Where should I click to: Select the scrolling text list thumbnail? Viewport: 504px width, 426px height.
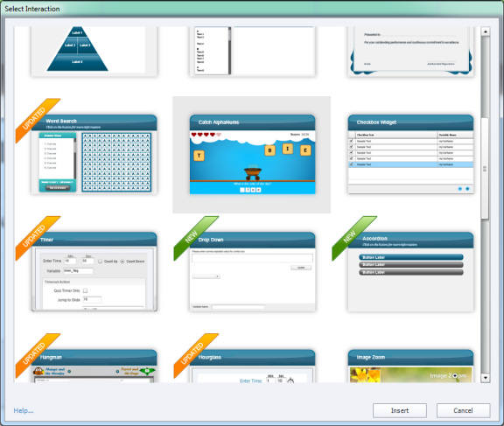(x=252, y=52)
